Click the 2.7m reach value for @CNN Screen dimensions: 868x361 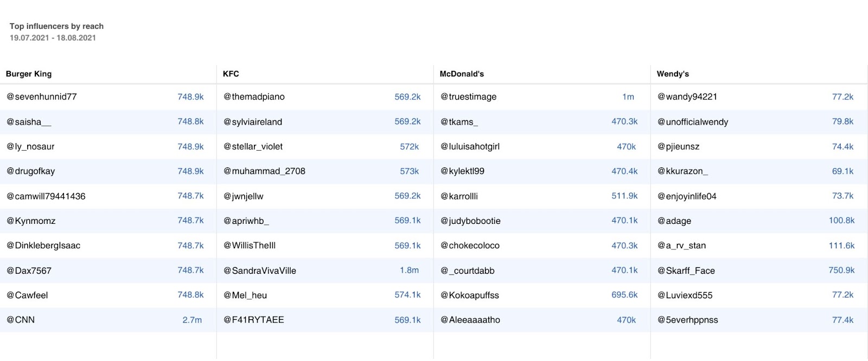coord(192,320)
